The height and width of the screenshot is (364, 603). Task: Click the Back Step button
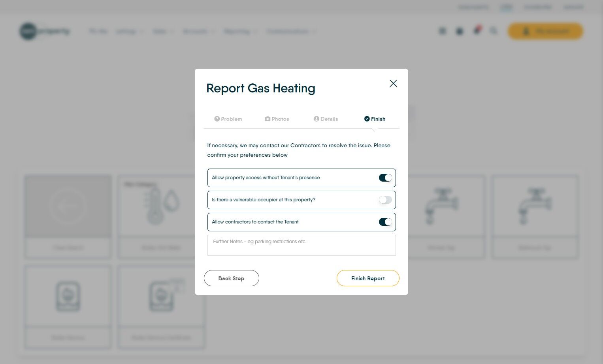point(232,278)
